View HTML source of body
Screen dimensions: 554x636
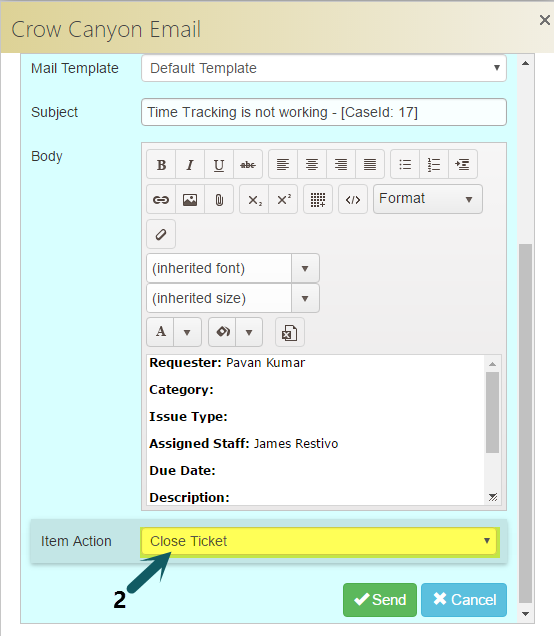coord(353,199)
